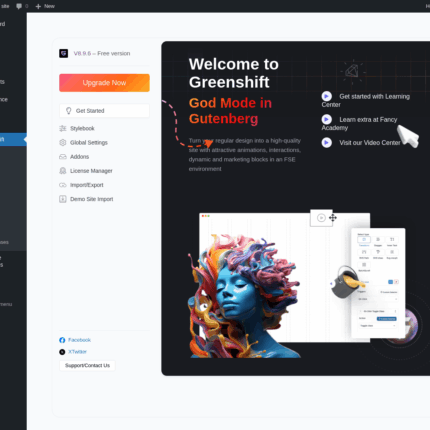The height and width of the screenshot is (430, 430).
Task: Click the Facebook logo icon
Action: coord(62,340)
